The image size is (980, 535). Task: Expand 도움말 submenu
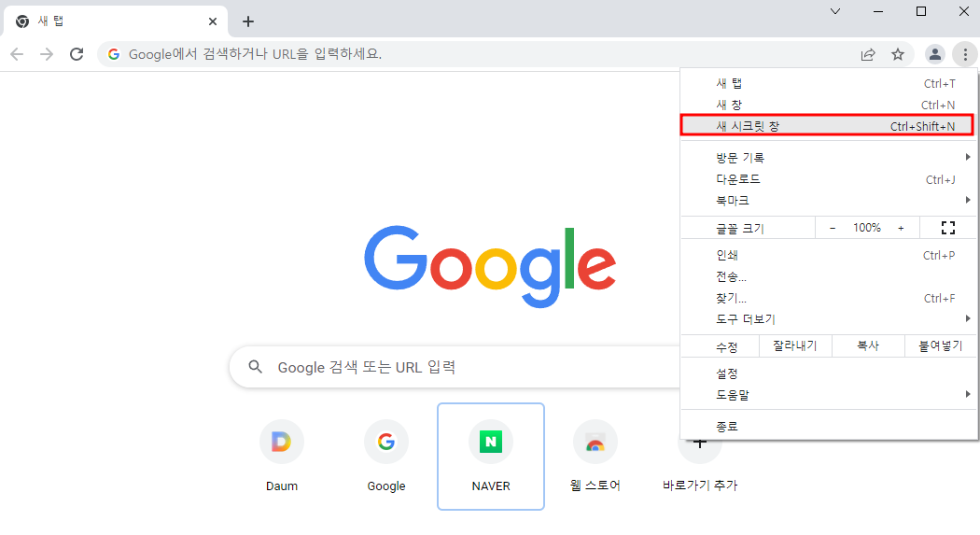[829, 395]
